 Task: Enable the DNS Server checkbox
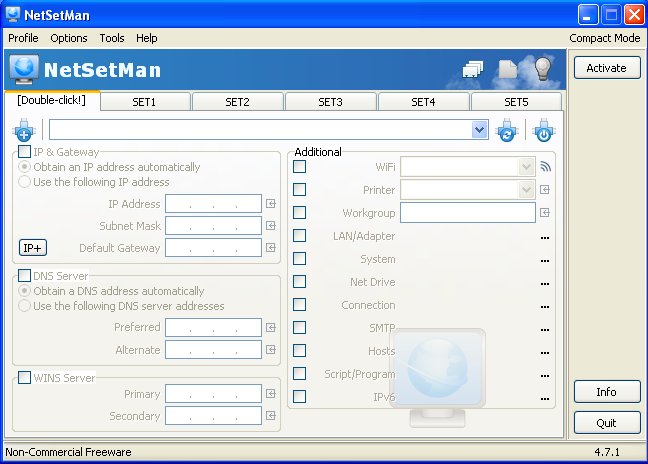pos(24,275)
